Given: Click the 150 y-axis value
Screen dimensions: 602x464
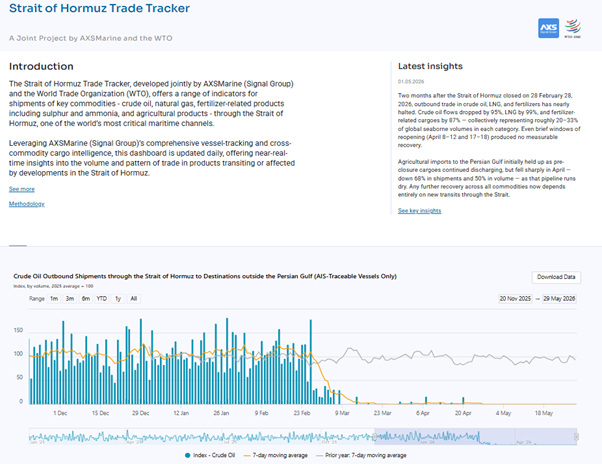Looking at the screenshot, I should point(18,330).
